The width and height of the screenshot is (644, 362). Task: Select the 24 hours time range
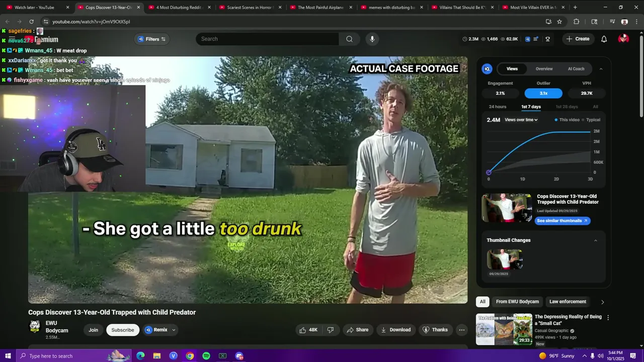(x=498, y=107)
